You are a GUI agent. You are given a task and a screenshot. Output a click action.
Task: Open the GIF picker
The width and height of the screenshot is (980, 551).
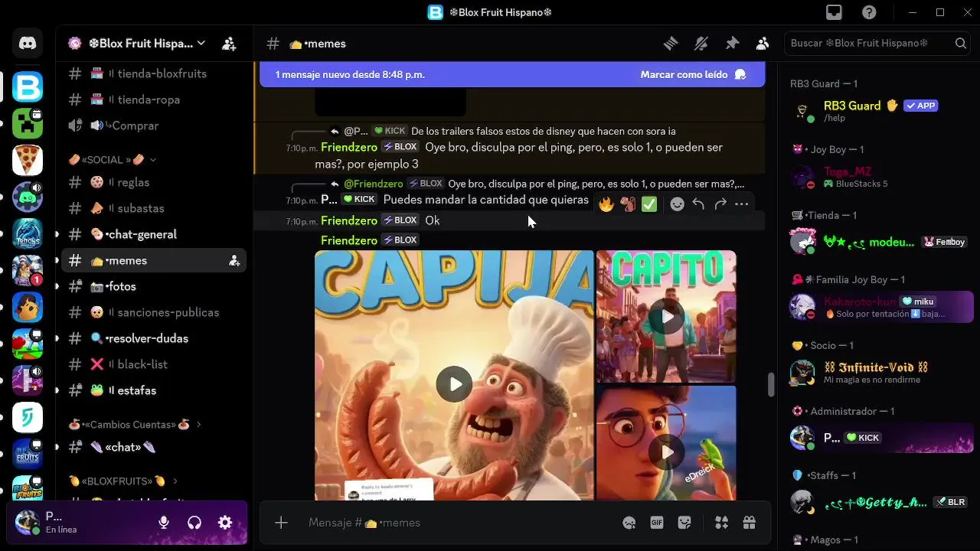point(657,523)
